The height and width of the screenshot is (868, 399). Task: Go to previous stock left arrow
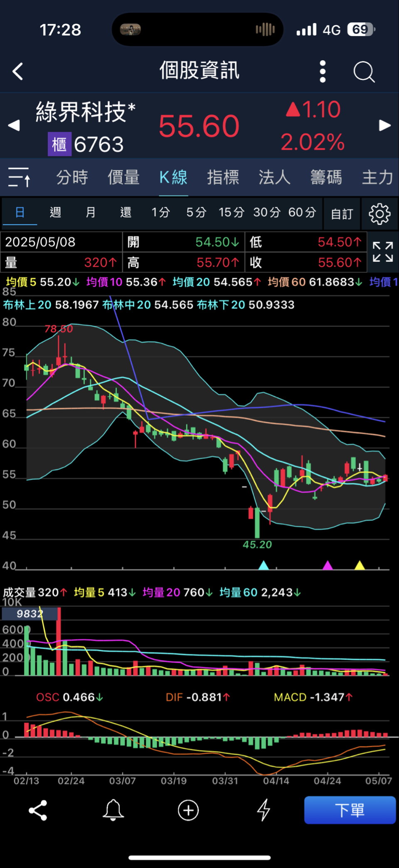[14, 125]
